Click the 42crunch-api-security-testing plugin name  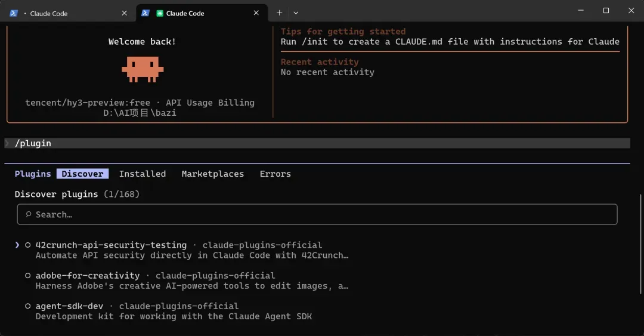pyautogui.click(x=111, y=245)
